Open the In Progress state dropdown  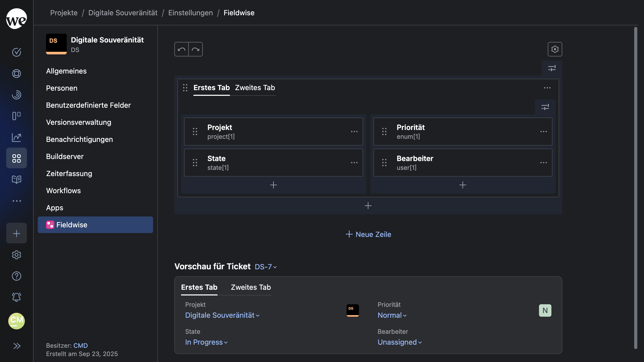pos(206,342)
